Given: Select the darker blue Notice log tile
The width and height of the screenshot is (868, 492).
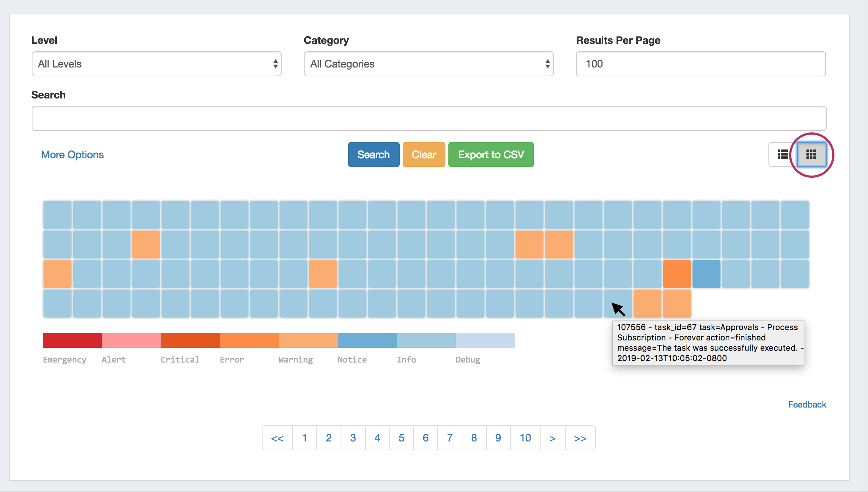Looking at the screenshot, I should tap(706, 274).
